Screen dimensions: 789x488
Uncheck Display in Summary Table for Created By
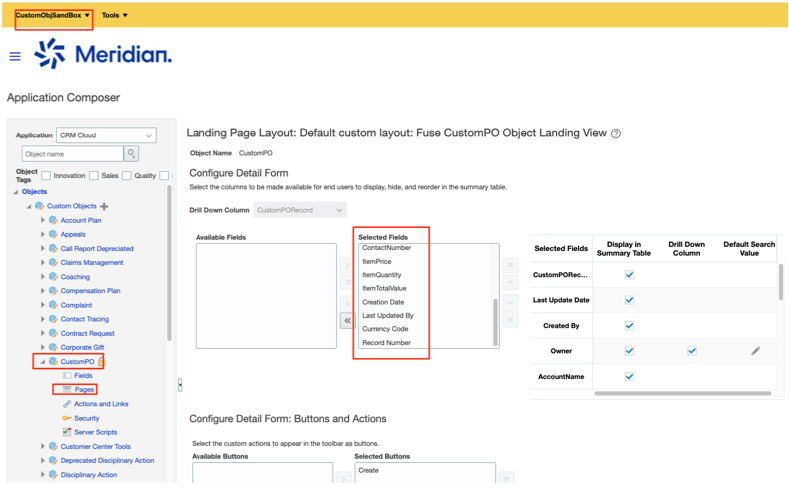[629, 325]
